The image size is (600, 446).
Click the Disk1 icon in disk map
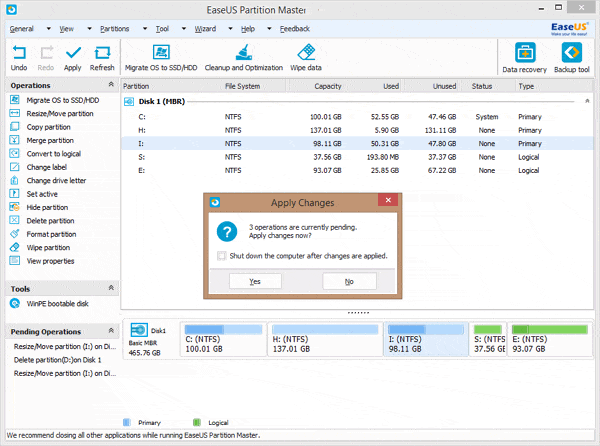click(x=139, y=330)
